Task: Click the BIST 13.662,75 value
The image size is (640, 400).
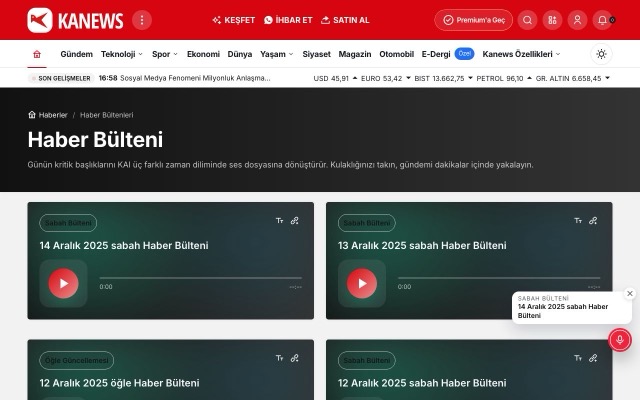Action: click(443, 78)
